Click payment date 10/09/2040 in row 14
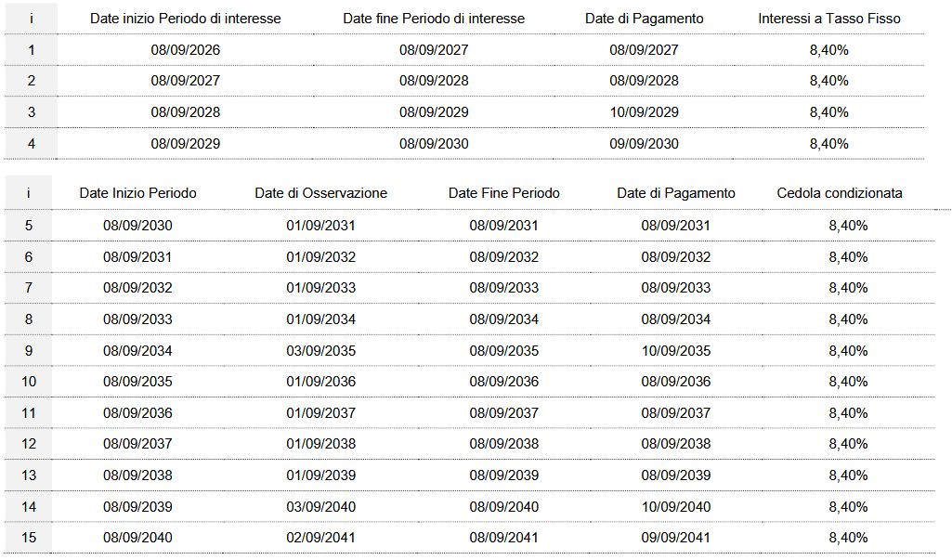The width and height of the screenshot is (952, 560). (x=676, y=507)
